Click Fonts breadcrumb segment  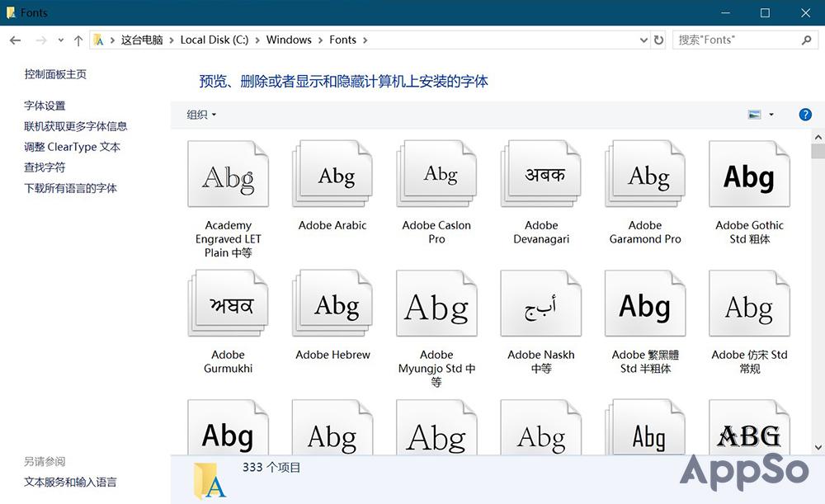pos(342,40)
